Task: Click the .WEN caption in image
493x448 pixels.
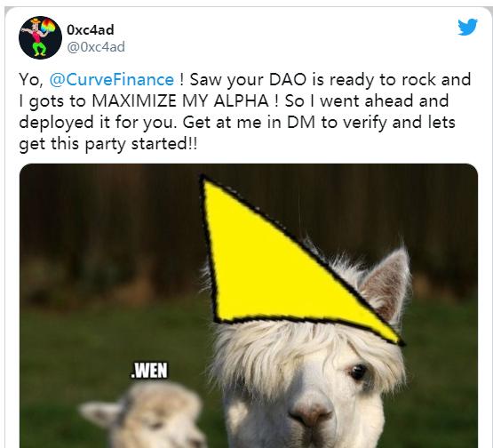Action: (x=149, y=371)
